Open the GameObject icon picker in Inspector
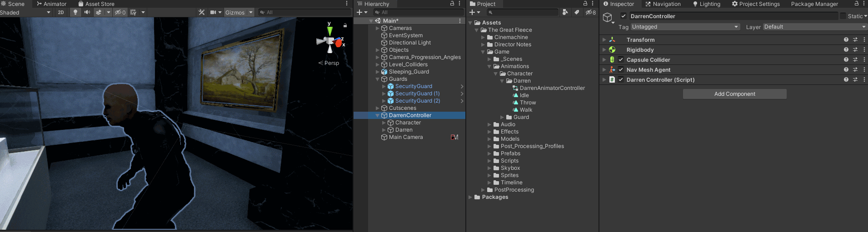The height and width of the screenshot is (232, 868). (x=608, y=18)
